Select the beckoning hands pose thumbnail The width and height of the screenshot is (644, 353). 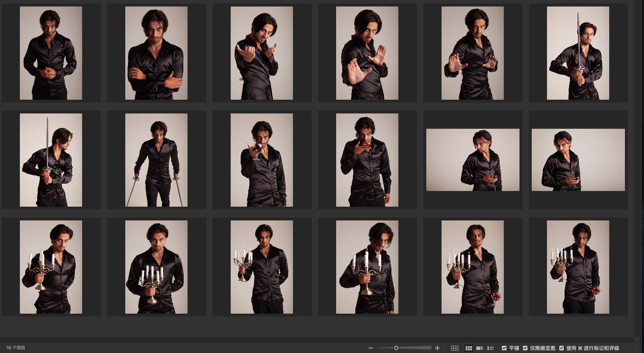262,53
